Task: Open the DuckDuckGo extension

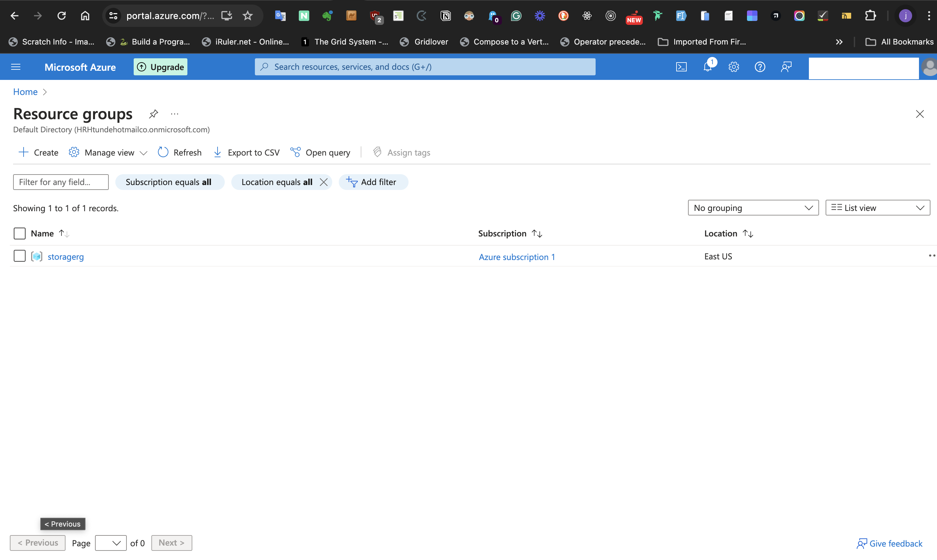Action: (563, 15)
